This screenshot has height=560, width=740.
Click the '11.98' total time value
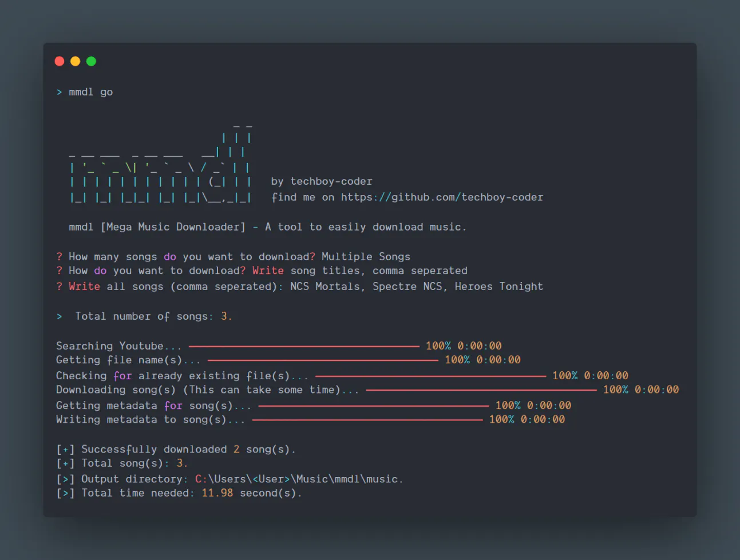pos(217,493)
